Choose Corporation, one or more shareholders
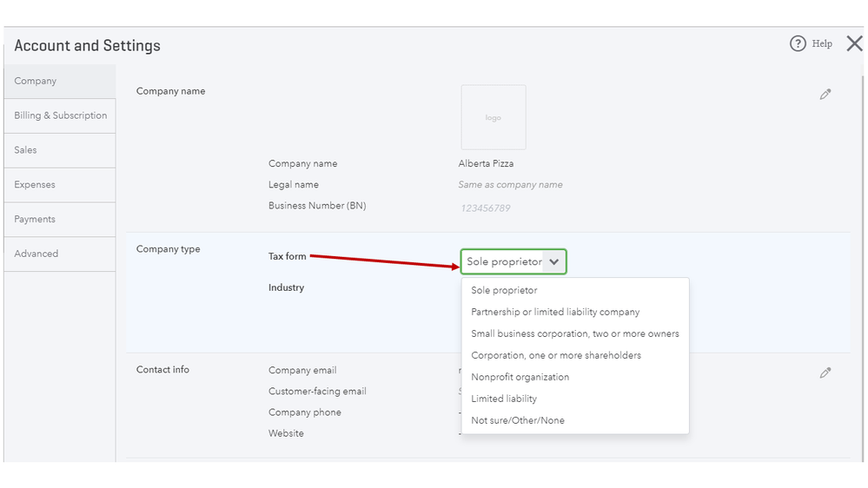868x488 pixels. click(556, 355)
